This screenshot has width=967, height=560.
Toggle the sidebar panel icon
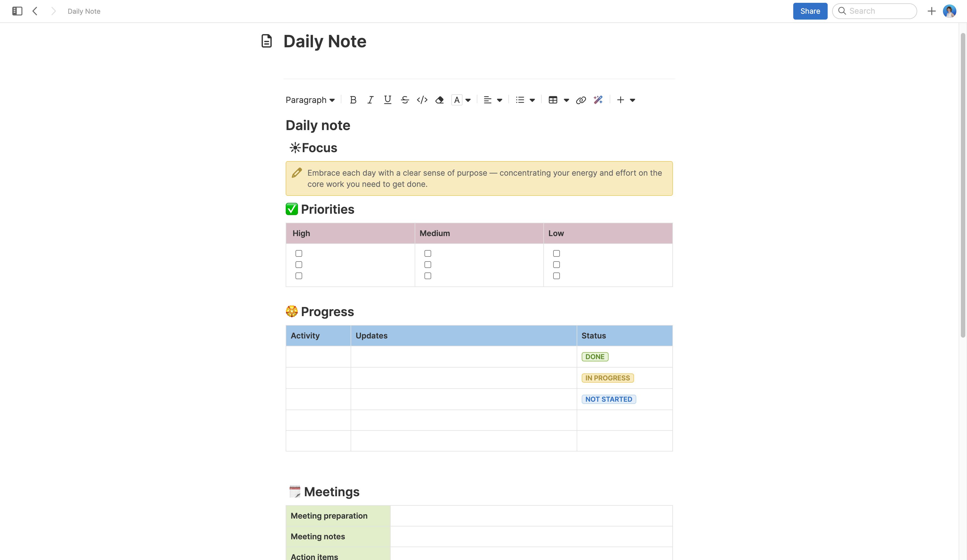[x=17, y=11]
